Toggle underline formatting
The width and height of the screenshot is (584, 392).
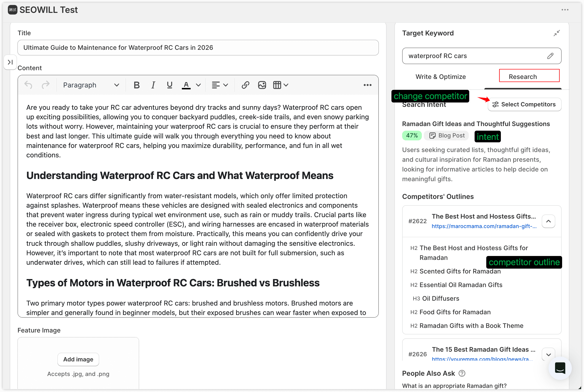(x=169, y=85)
